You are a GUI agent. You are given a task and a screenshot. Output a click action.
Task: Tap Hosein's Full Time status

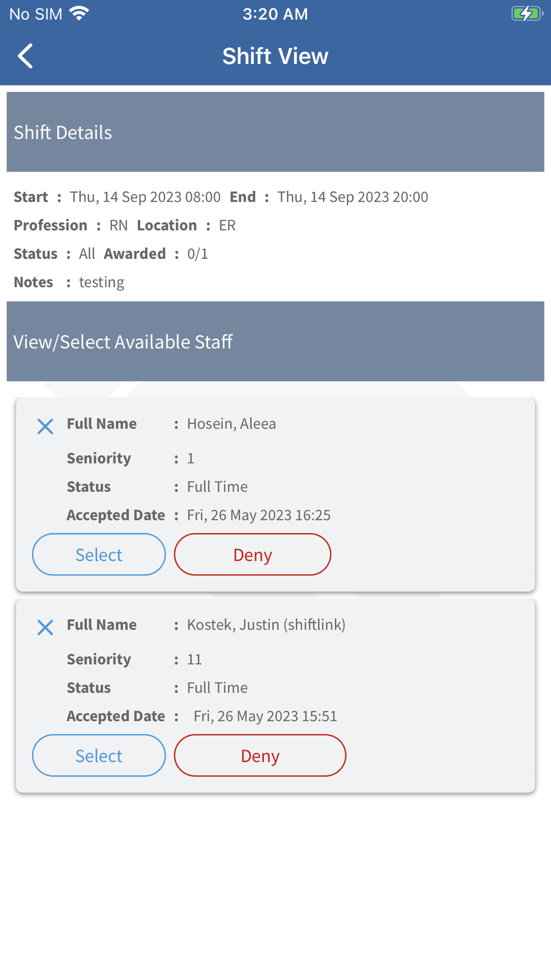point(217,487)
